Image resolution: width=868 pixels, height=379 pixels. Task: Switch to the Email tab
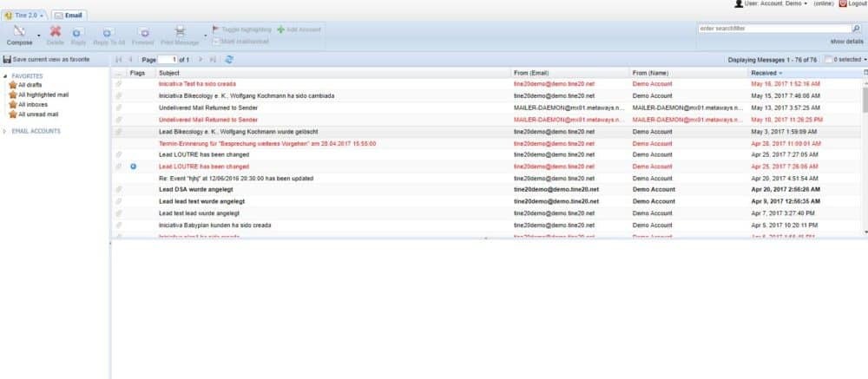tap(69, 15)
